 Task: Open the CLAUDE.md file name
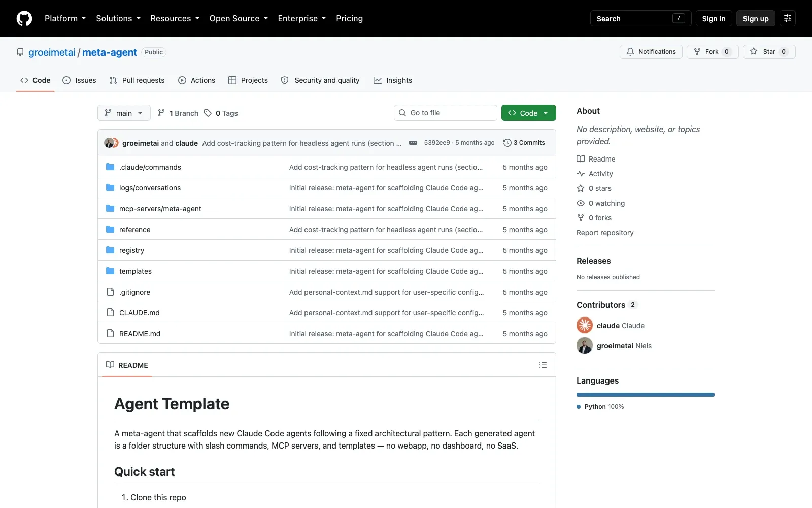pos(140,313)
